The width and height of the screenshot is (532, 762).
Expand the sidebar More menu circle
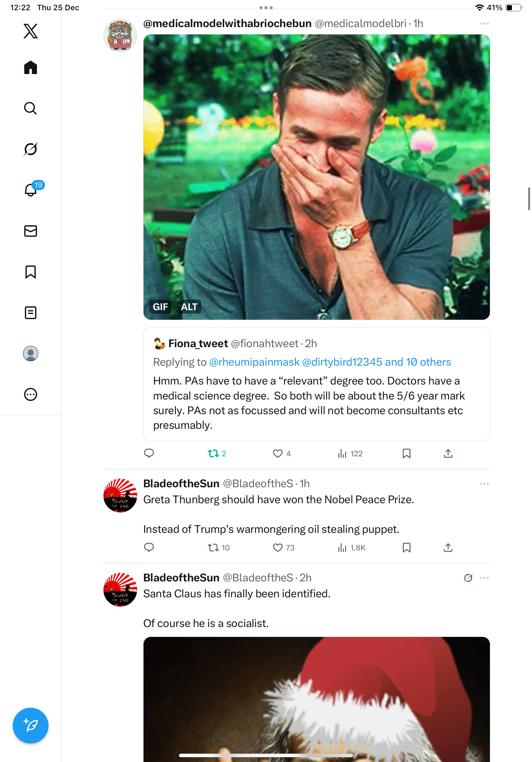(31, 395)
